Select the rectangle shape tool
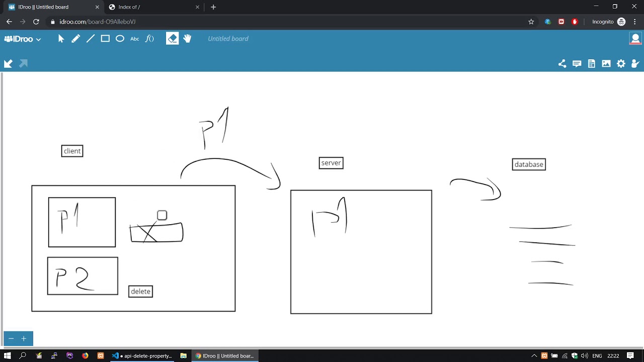644x362 pixels. 105,39
